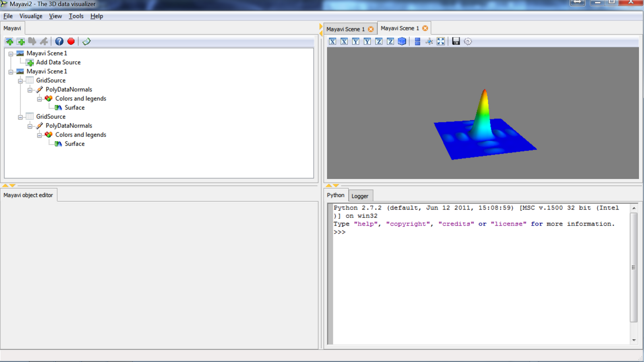This screenshot has width=644, height=362.
Task: Set isometric view with blue cube icon
Action: [402, 41]
